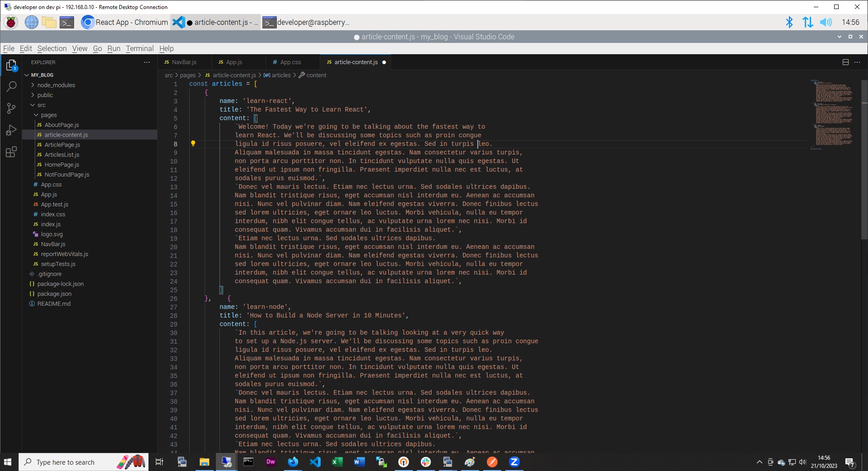
Task: Open Word from Windows taskbar
Action: coord(359,462)
